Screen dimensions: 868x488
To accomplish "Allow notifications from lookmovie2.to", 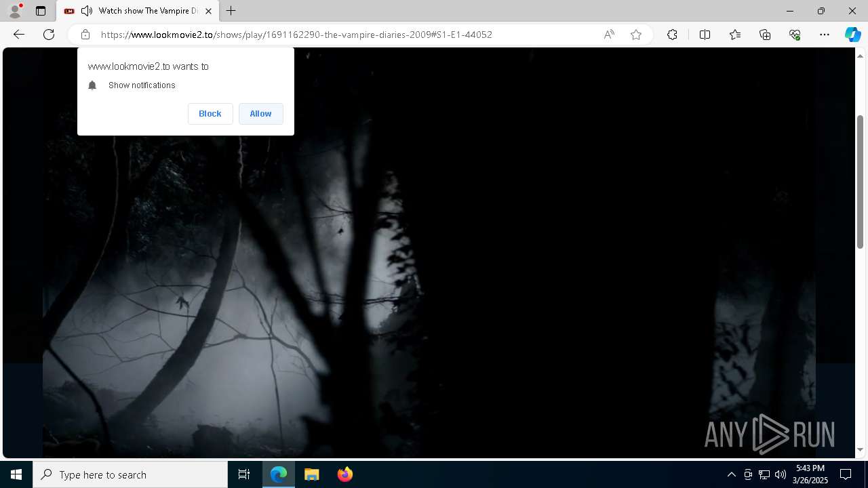I will [x=260, y=114].
